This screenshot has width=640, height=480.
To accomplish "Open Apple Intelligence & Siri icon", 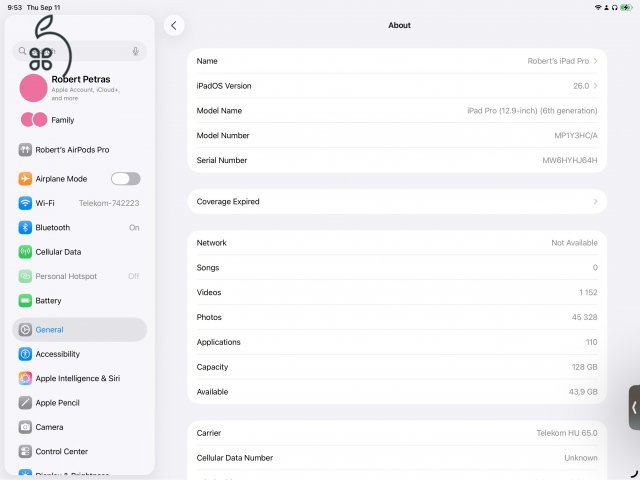I will 25,378.
